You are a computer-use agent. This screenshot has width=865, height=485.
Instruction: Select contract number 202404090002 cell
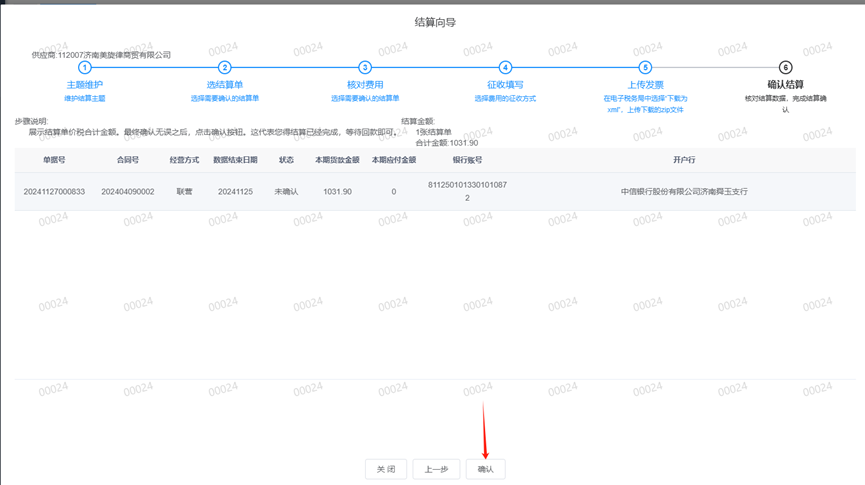coord(127,191)
